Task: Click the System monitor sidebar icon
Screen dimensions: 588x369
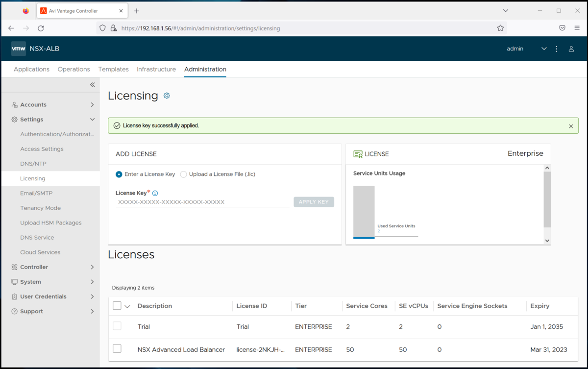Action: pos(14,282)
